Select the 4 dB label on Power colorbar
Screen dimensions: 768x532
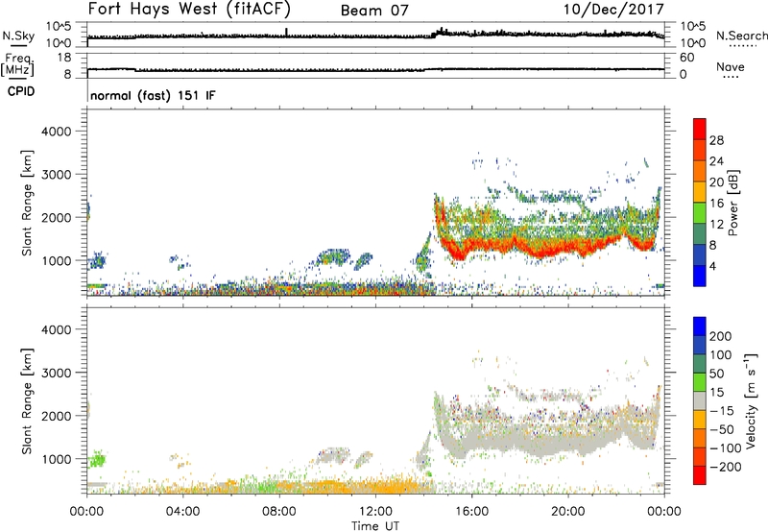(x=712, y=266)
